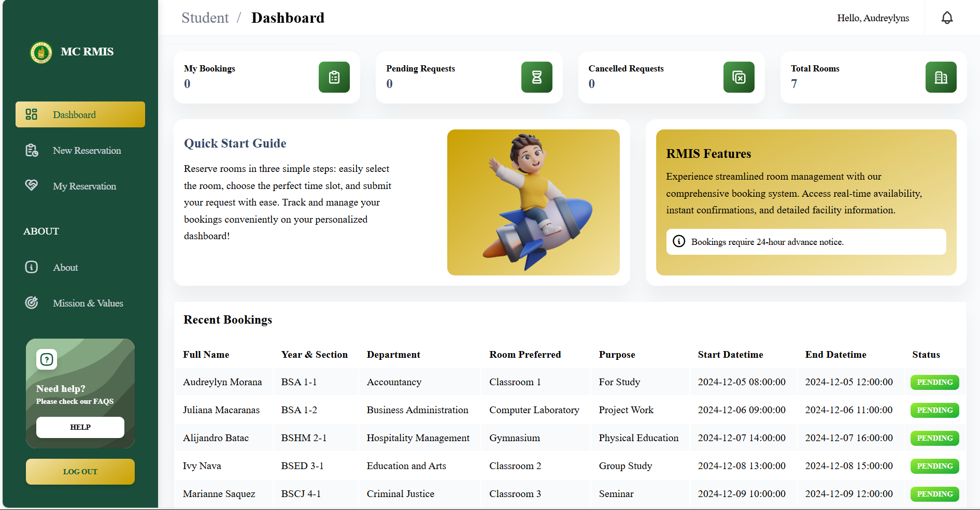
Task: Click the Recent Bookings heading
Action: (x=228, y=320)
